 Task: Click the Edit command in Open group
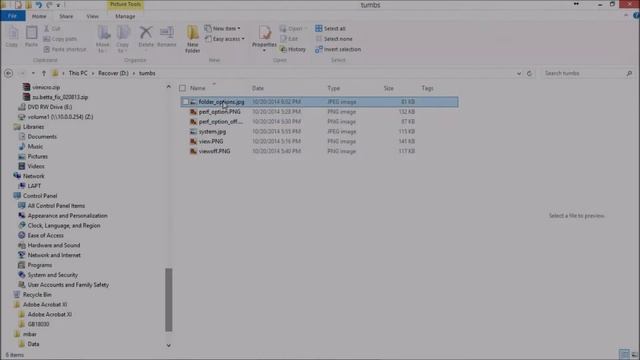pos(289,39)
